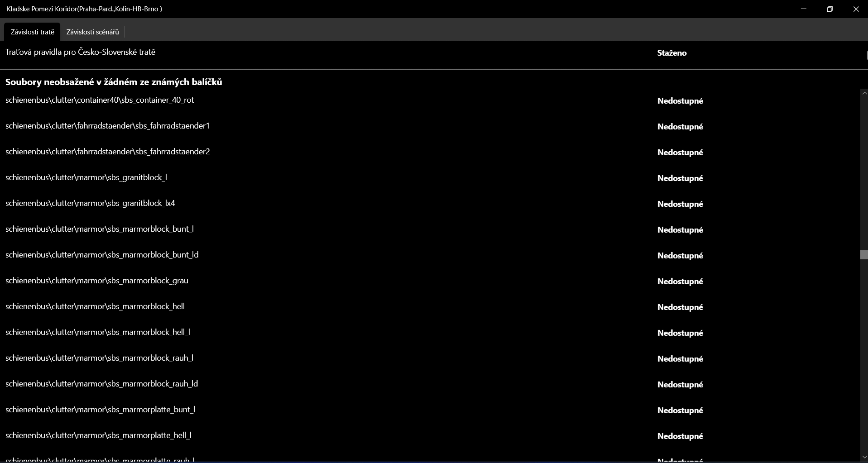Click 'Nedostupné' status for sbs_container_40_rot
This screenshot has width=868, height=463.
pos(680,101)
